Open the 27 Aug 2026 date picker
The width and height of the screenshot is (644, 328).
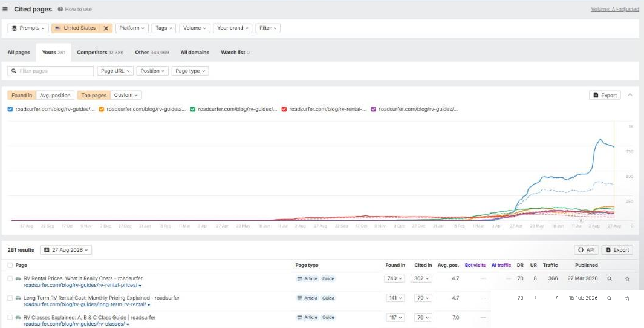(66, 250)
